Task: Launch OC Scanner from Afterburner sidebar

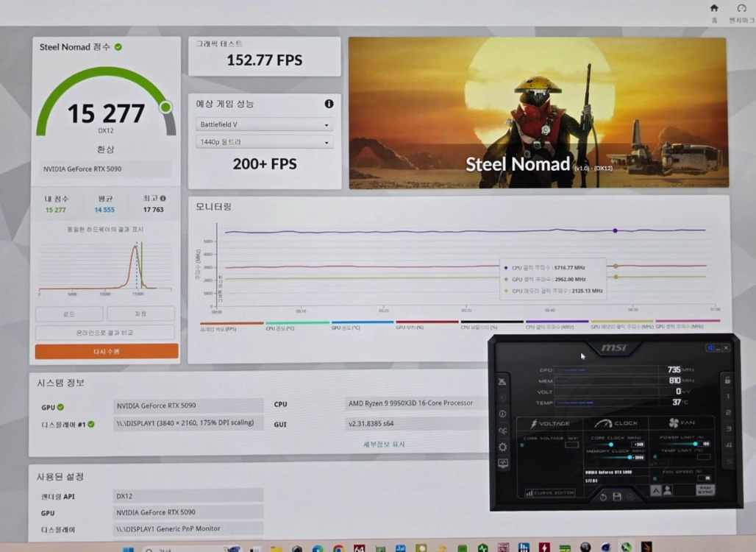Action: 502,431
